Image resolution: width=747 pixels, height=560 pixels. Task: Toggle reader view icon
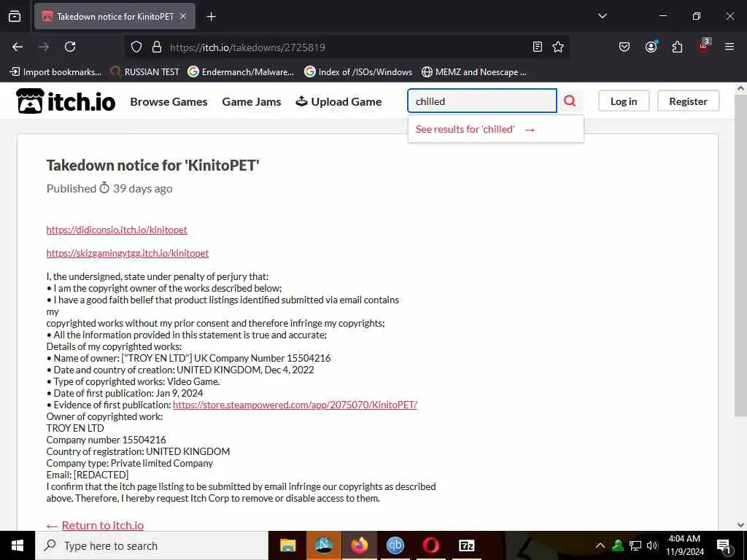pyautogui.click(x=538, y=47)
